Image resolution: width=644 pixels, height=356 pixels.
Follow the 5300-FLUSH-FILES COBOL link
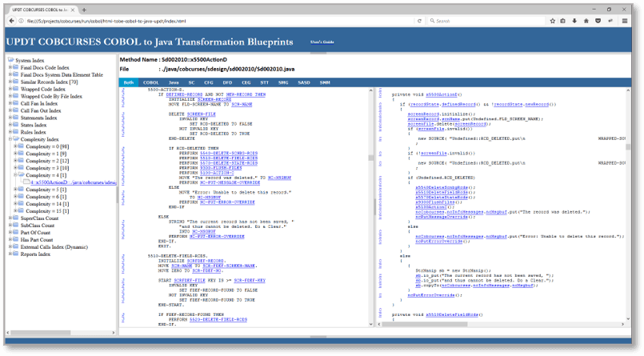221,168
